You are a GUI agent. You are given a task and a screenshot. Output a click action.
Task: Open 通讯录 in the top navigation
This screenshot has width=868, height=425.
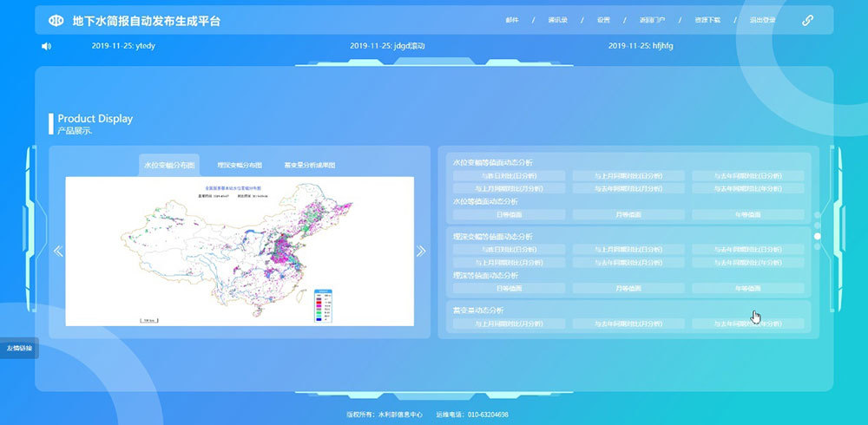coord(557,20)
